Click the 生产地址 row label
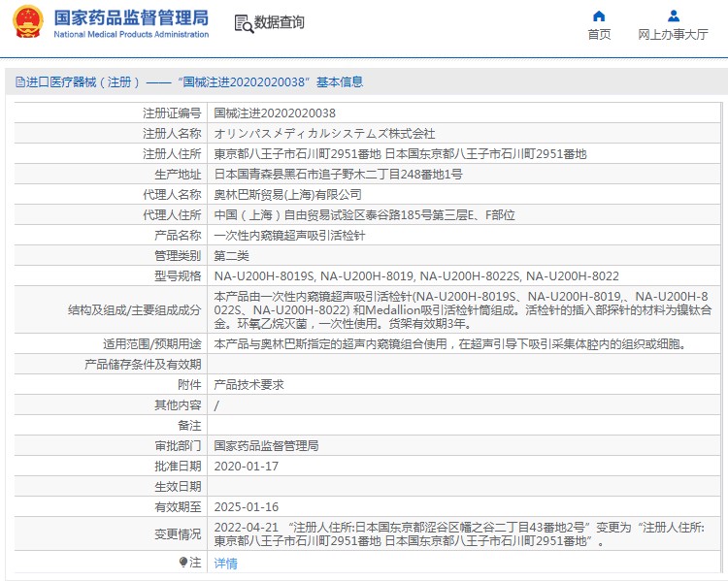 pos(178,175)
